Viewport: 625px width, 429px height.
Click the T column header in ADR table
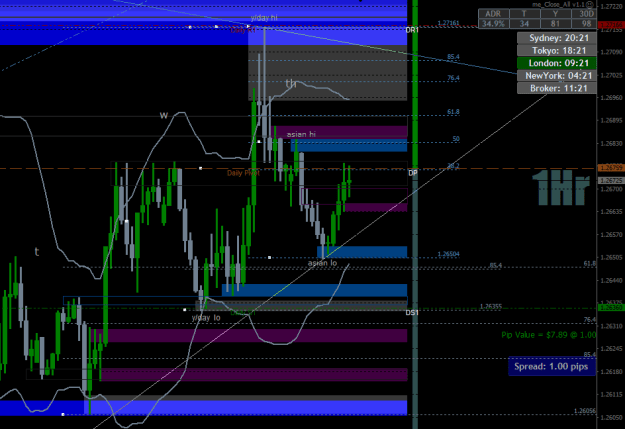pyautogui.click(x=524, y=14)
